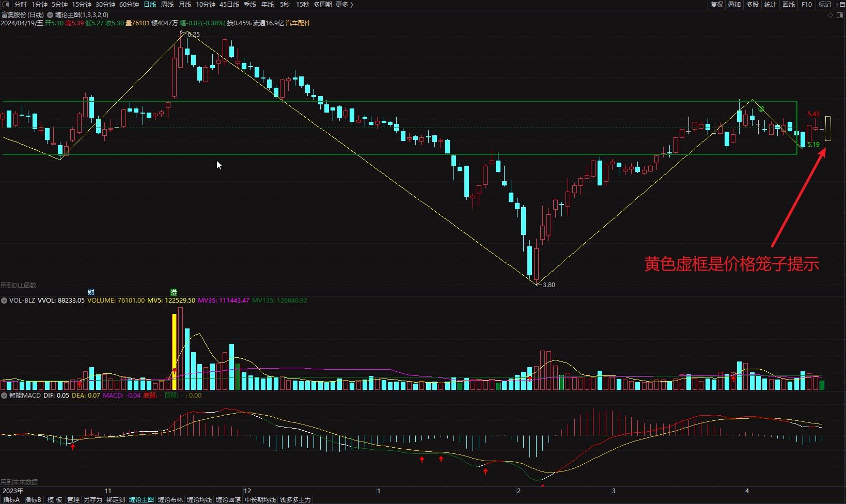This screenshot has height=504, width=846.
Task: Select the 指标B tab
Action: 33,499
